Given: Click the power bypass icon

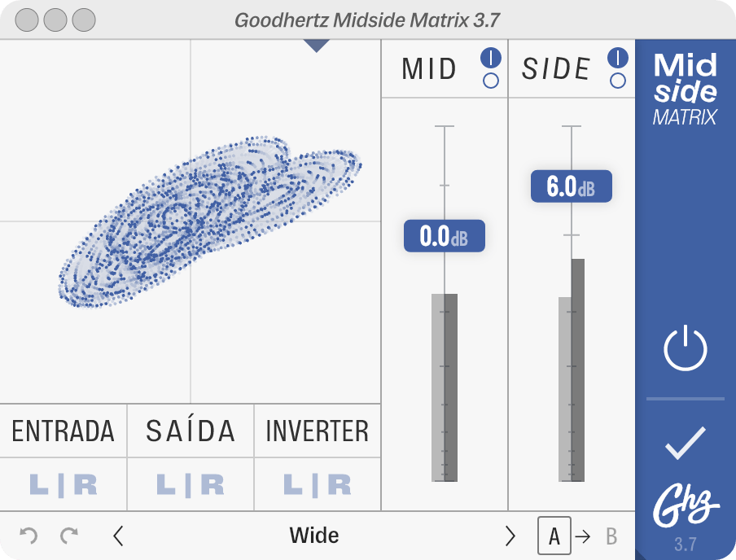Looking at the screenshot, I should 686,349.
